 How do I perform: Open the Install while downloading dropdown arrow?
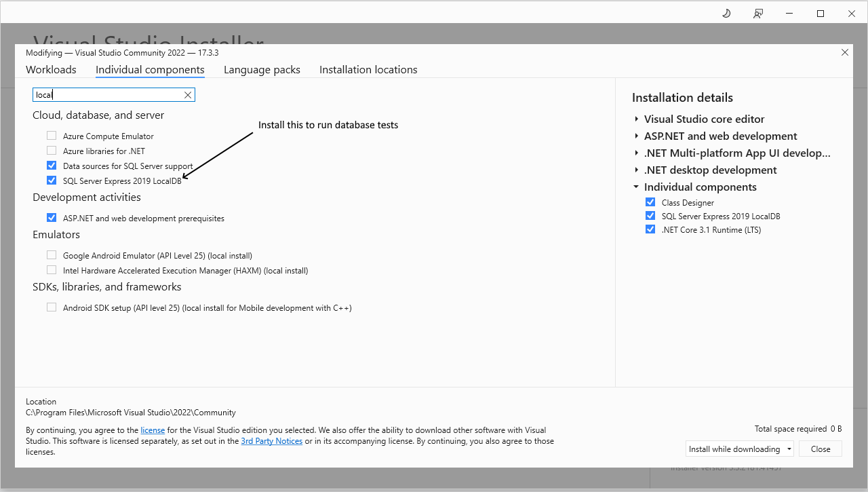click(789, 449)
